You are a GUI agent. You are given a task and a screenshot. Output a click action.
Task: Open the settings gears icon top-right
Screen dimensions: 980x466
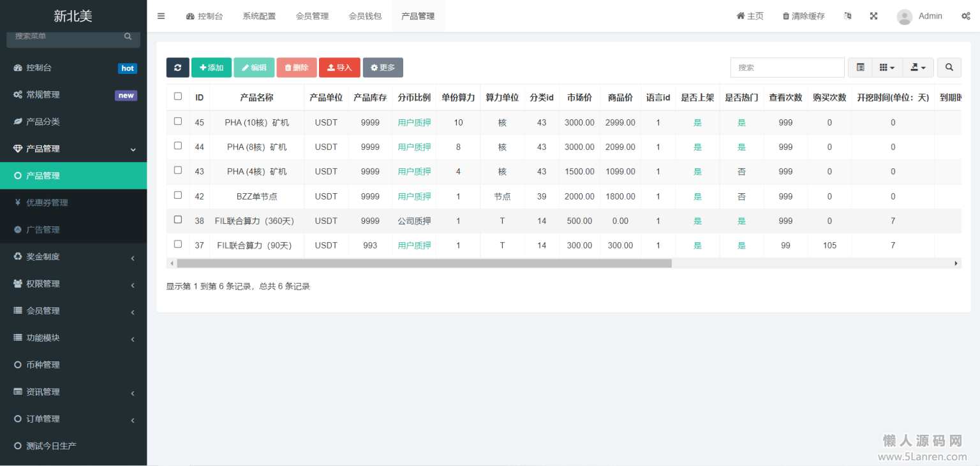[x=965, y=16]
